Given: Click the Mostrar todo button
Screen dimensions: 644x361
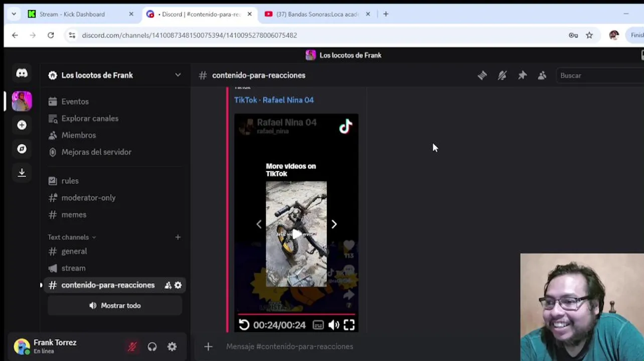Looking at the screenshot, I should [x=115, y=305].
